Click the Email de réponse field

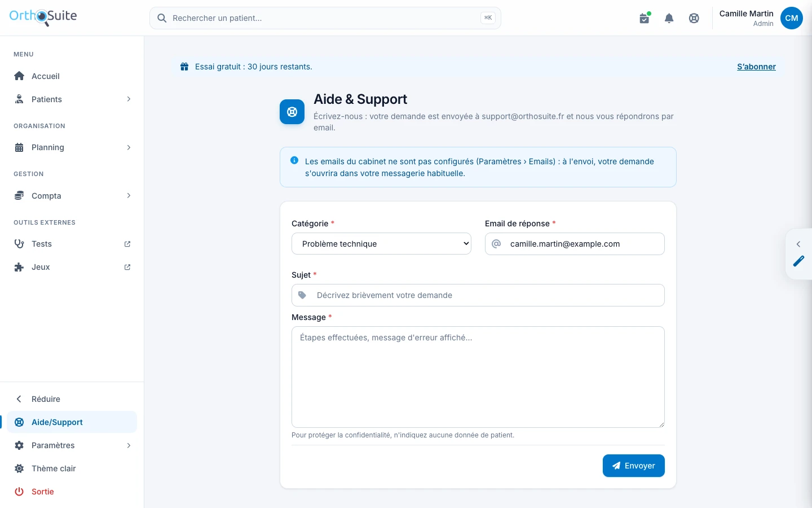(x=575, y=244)
